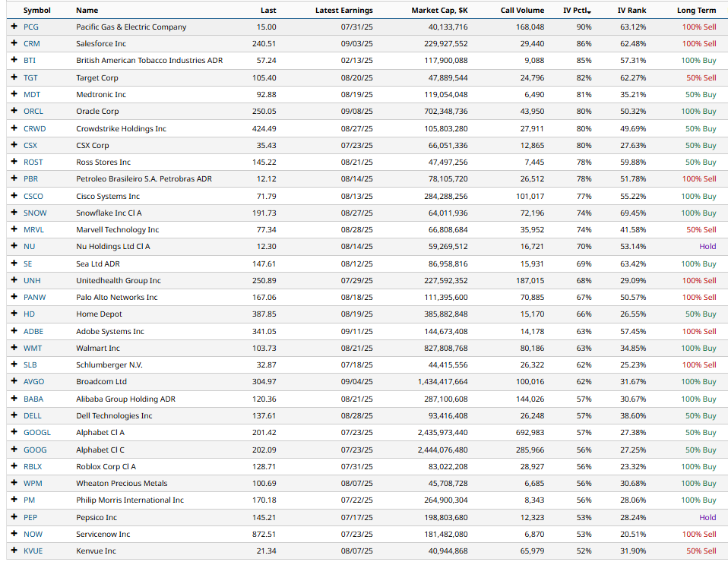Expand the WMT row plus icon
728x568 pixels.
[x=14, y=348]
